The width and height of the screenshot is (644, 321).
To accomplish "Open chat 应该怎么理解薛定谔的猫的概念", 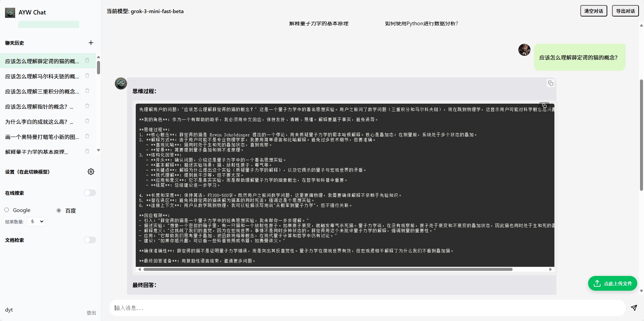I will [42, 61].
